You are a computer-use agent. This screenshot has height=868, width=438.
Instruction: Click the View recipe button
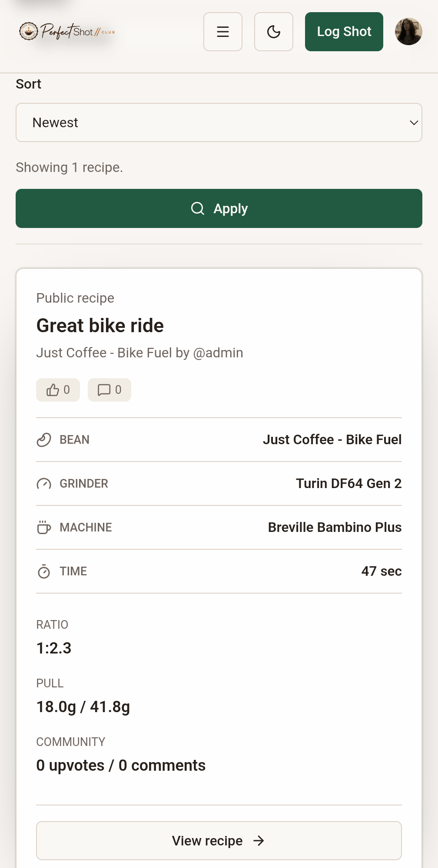pos(219,841)
